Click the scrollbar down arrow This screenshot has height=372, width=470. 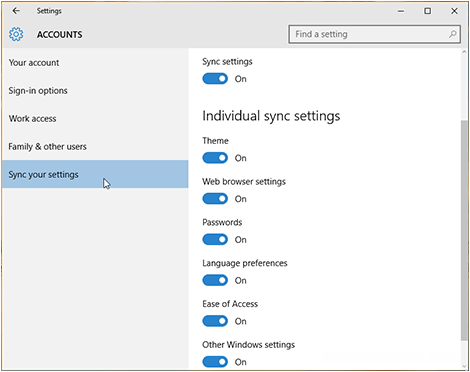[464, 366]
